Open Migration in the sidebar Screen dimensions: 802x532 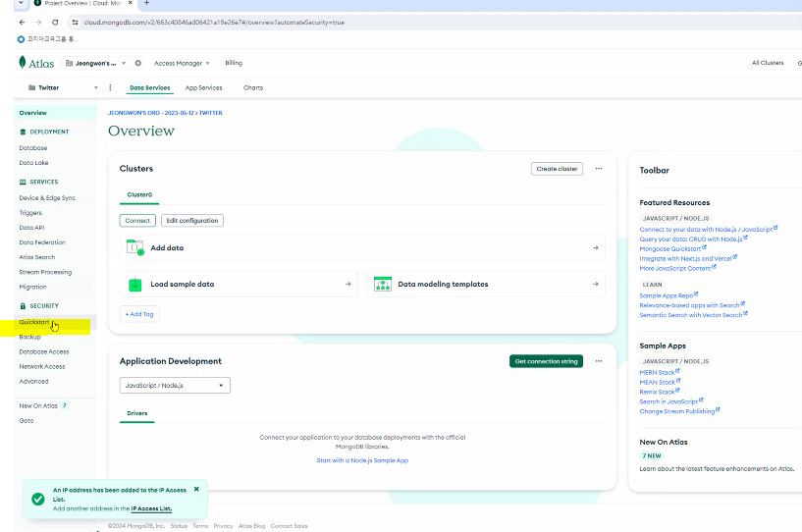pos(32,287)
